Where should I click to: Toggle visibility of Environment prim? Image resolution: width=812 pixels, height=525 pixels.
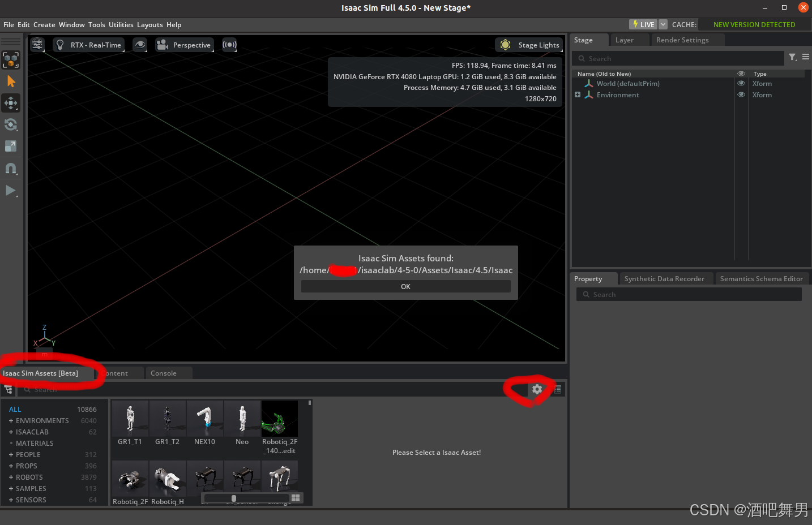tap(741, 94)
